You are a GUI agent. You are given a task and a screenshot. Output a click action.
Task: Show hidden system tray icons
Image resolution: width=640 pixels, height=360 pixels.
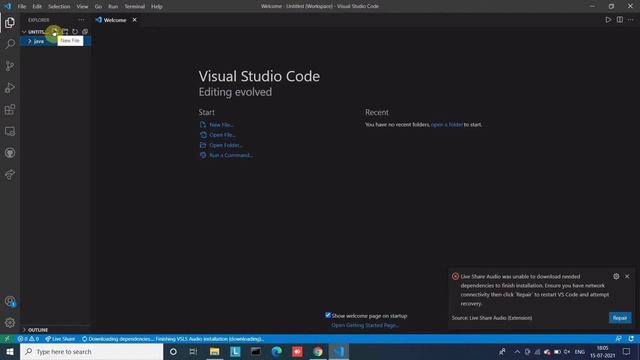(517, 351)
